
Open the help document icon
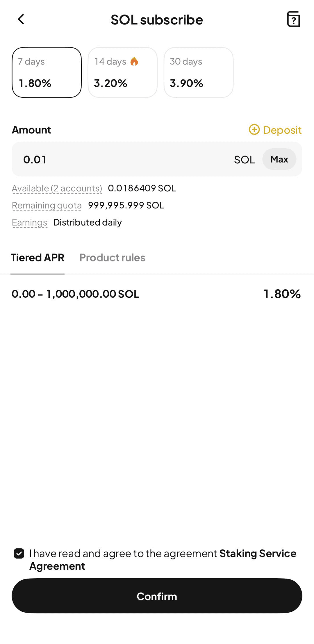pos(293,19)
